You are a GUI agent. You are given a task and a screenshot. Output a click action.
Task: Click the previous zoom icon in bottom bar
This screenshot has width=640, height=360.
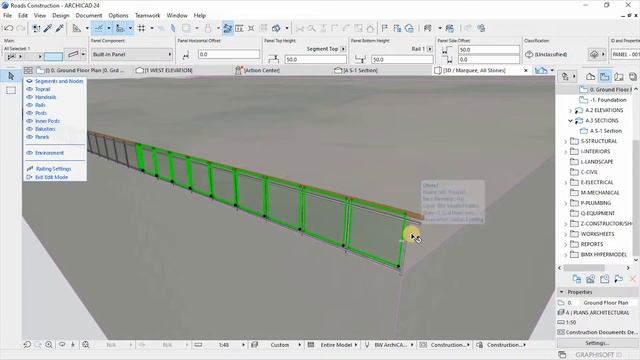tap(27, 344)
